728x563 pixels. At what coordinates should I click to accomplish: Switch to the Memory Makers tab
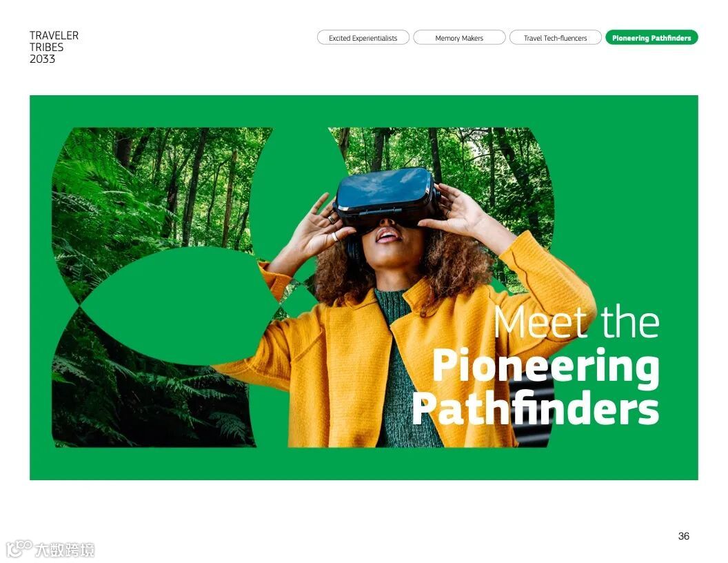pos(459,38)
